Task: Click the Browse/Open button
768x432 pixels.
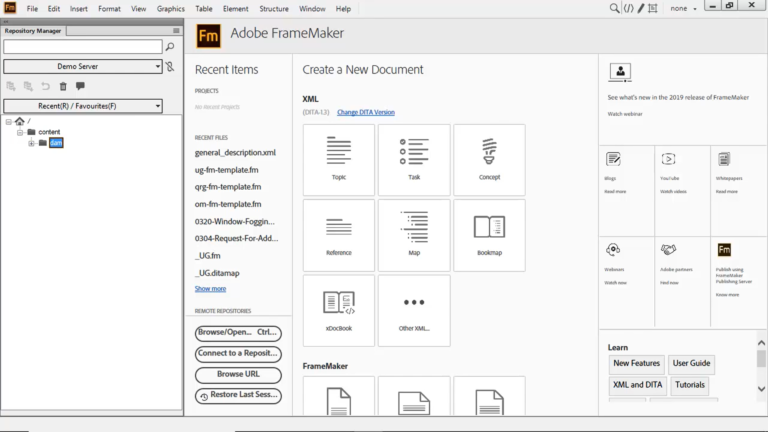Action: pyautogui.click(x=238, y=333)
